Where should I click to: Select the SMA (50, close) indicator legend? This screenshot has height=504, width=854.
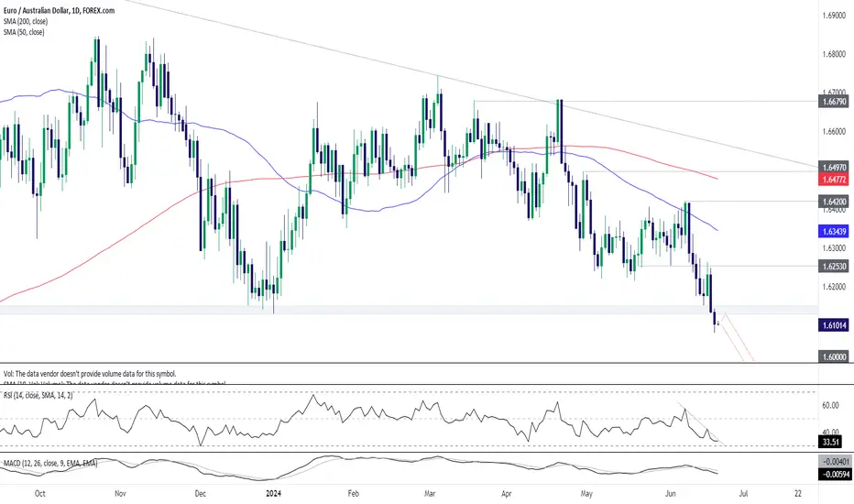(x=24, y=32)
